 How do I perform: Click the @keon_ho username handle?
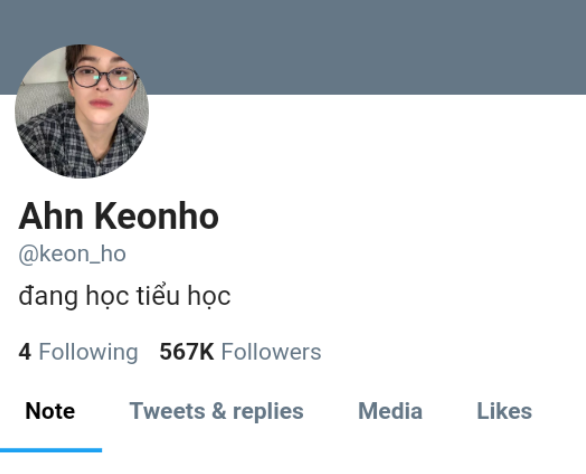click(72, 254)
